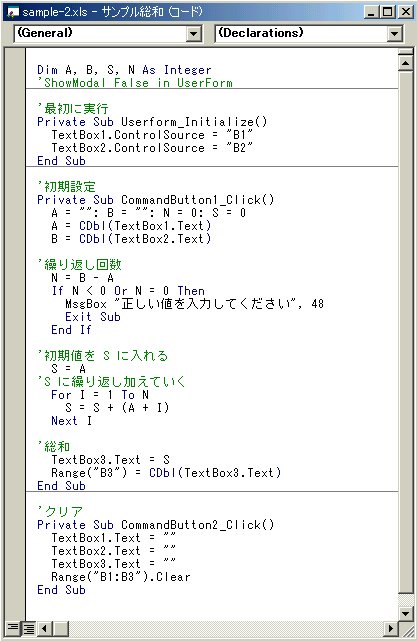Click the Range("B1:B3").Clear code line

[x=121, y=577]
